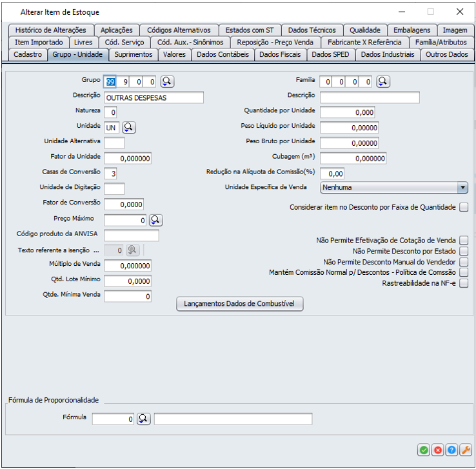Expand the Unidade Específica de Venda dropdown
Image resolution: width=476 pixels, height=469 pixels.
point(462,187)
